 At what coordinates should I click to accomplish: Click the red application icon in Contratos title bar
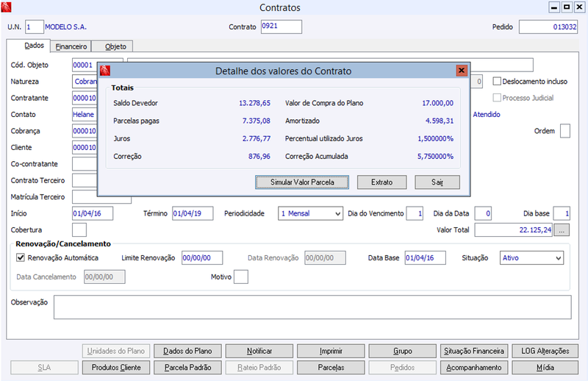(6, 7)
